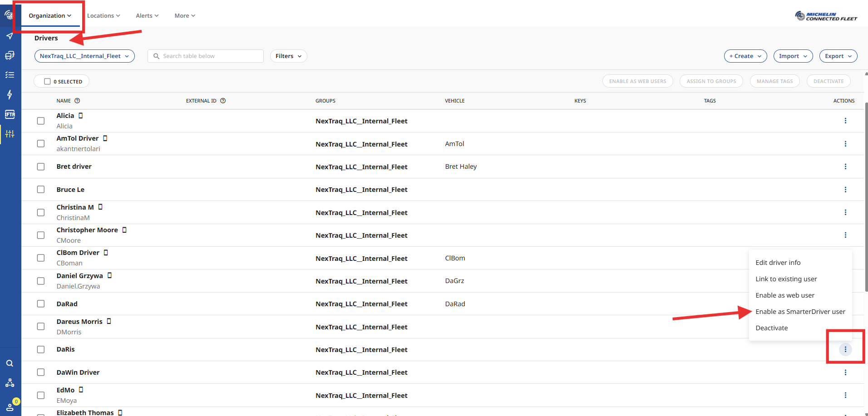Check the box for AmTol Driver
Viewport: 868px width, 416px height.
[x=41, y=144]
